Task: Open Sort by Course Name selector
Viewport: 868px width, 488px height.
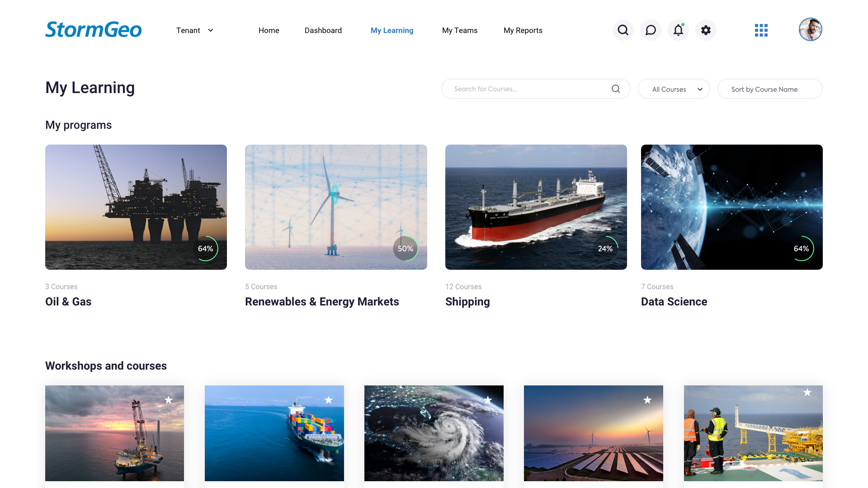Action: click(x=769, y=89)
